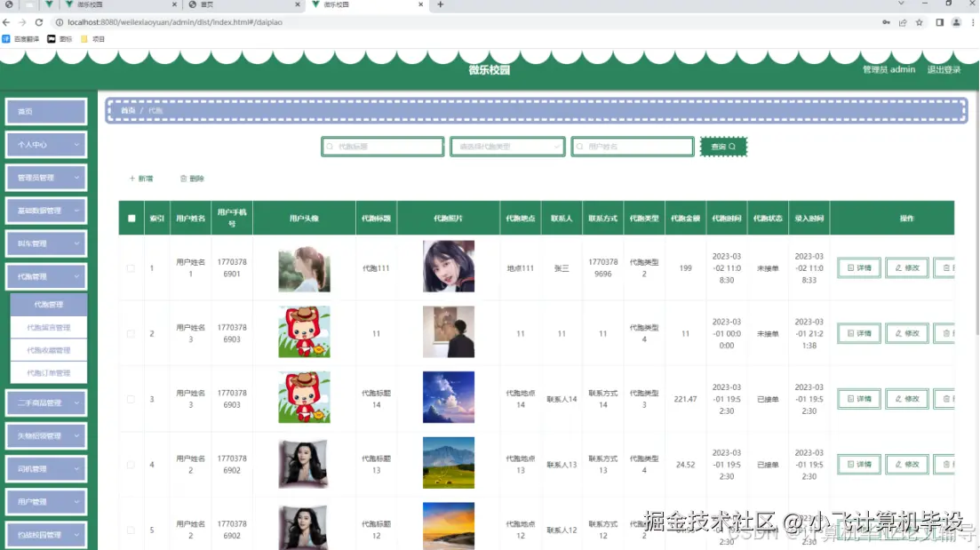Select the highlighted 代跑管理 submenu item
Image resolution: width=980 pixels, height=550 pixels.
coord(49,305)
